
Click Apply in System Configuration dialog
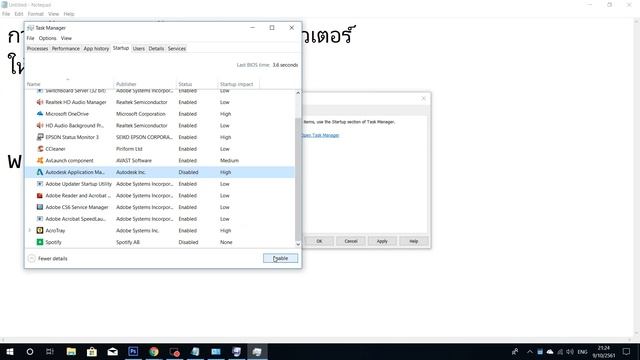(382, 241)
